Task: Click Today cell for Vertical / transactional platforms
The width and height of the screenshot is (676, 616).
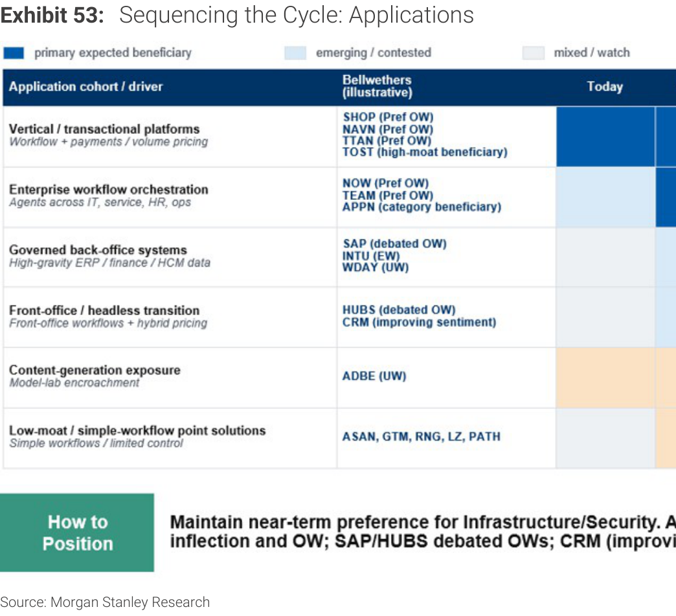Action: pyautogui.click(x=605, y=137)
